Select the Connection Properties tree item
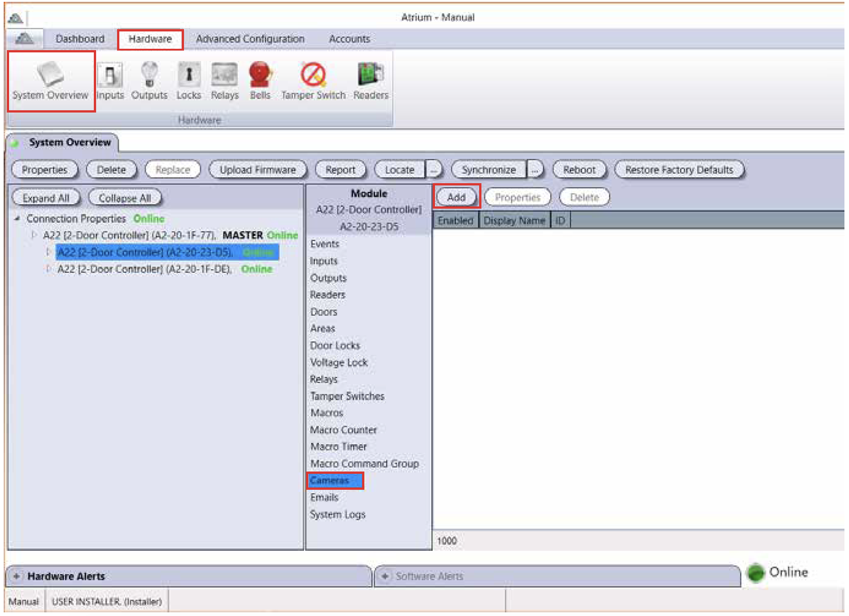 [x=76, y=219]
